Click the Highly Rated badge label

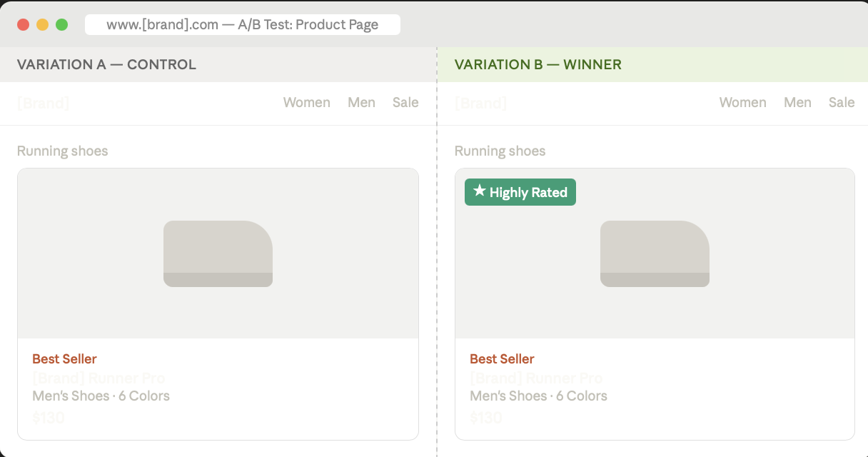coord(528,193)
